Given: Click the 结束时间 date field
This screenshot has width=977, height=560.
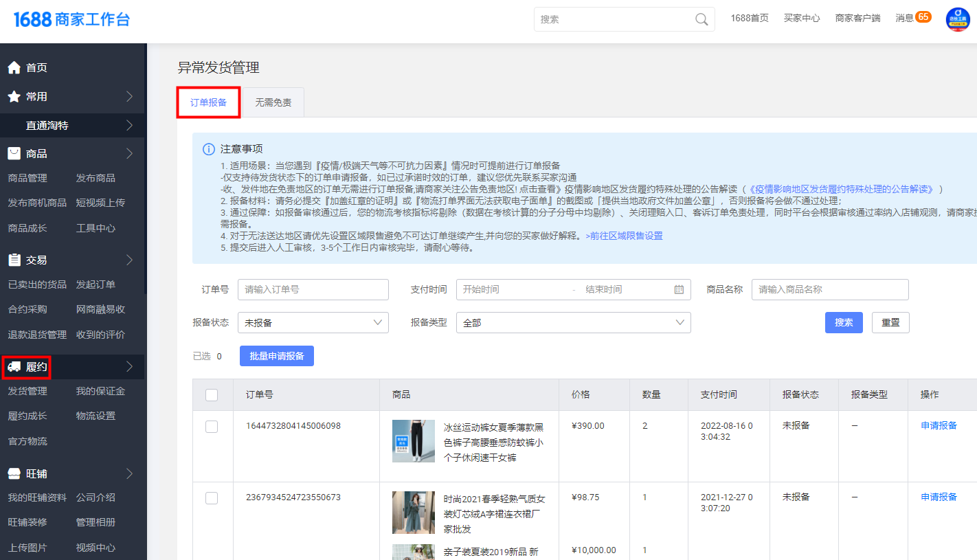Looking at the screenshot, I should (x=625, y=289).
